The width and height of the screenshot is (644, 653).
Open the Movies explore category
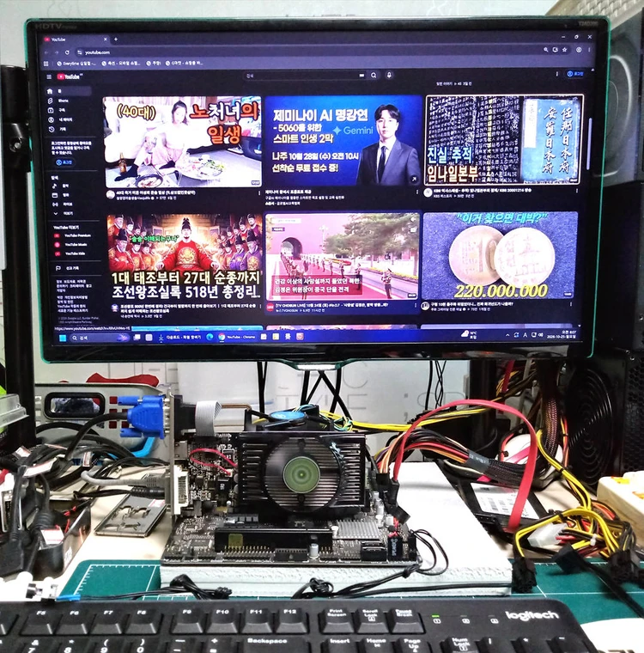click(60, 195)
